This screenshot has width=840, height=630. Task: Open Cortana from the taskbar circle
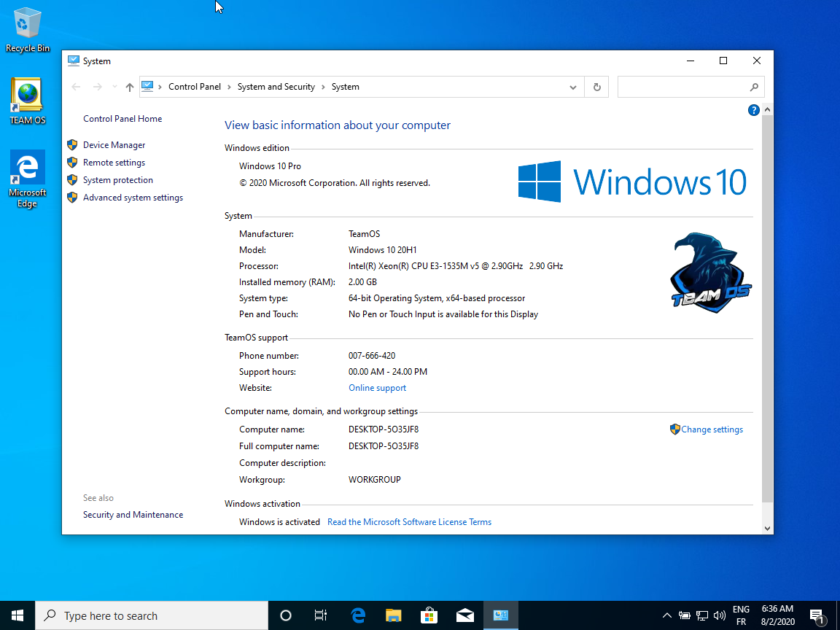click(286, 615)
